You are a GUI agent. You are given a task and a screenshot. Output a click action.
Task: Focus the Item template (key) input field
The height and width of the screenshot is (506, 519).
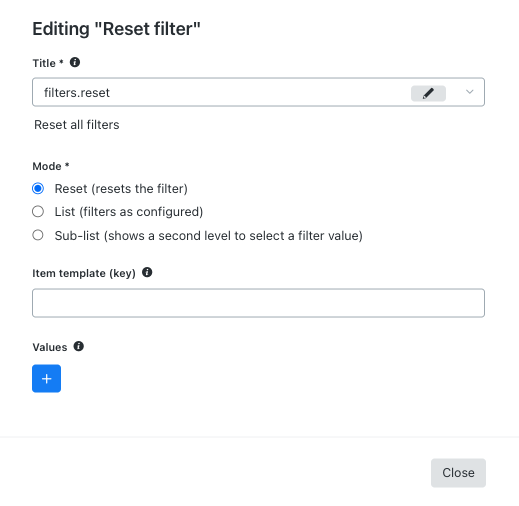click(x=258, y=303)
